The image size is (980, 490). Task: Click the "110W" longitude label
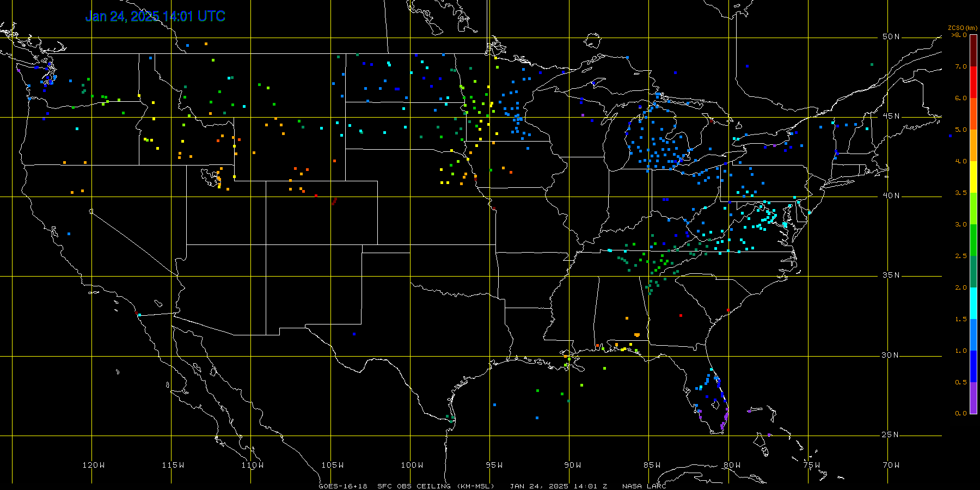(253, 465)
